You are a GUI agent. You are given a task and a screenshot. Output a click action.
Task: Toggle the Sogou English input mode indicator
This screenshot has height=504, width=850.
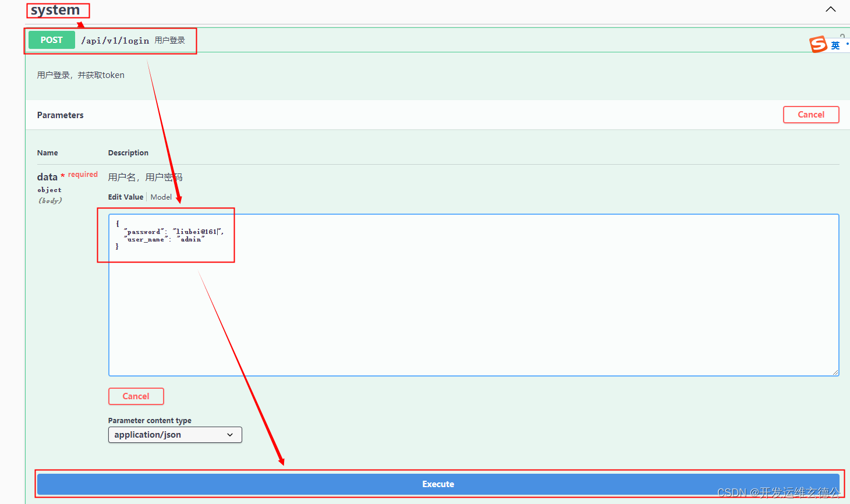pos(835,45)
